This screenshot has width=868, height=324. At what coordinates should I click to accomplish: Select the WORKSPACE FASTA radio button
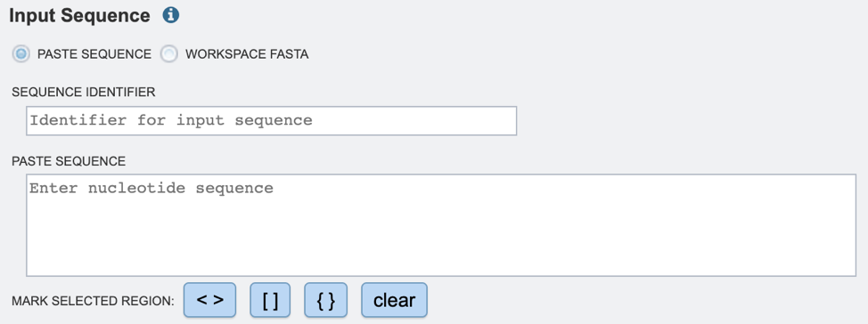click(168, 54)
